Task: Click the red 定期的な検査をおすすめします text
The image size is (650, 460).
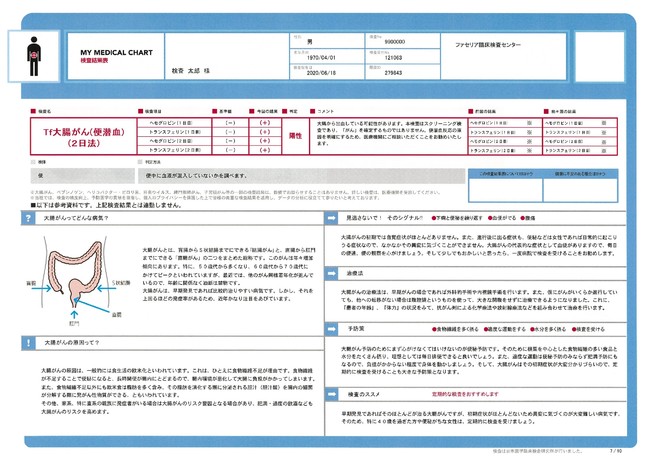Action: (465, 394)
